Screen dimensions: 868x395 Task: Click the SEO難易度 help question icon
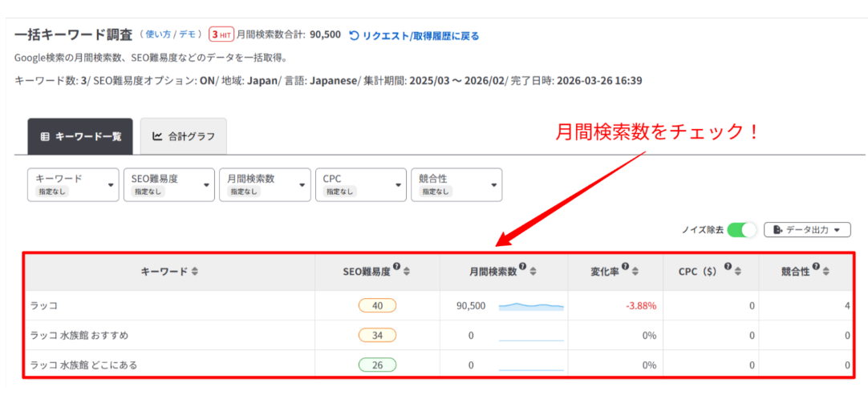(396, 267)
